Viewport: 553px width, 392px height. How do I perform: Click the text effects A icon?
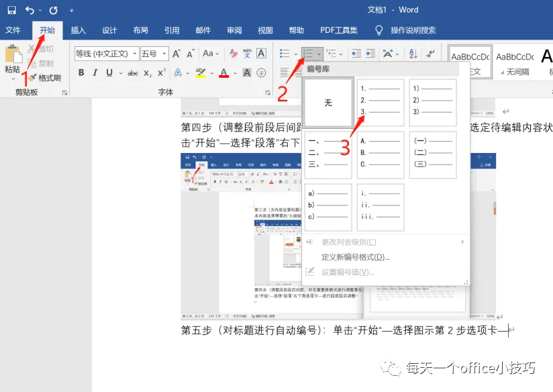point(178,72)
